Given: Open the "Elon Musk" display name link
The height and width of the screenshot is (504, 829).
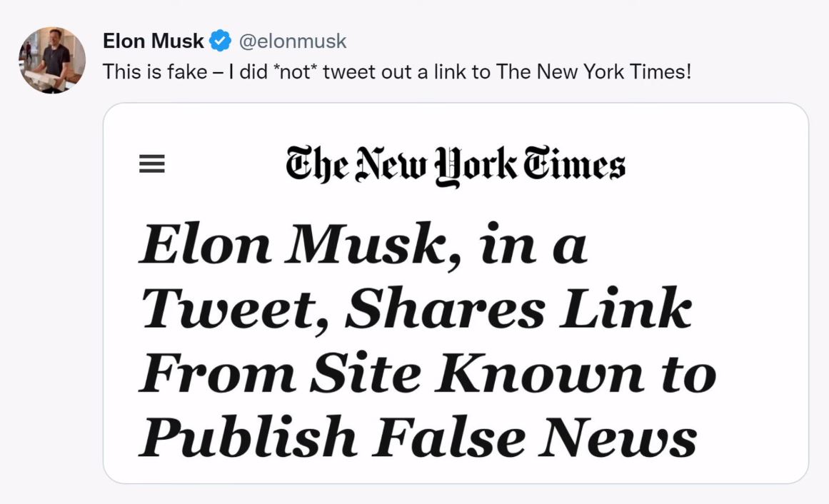Looking at the screenshot, I should pyautogui.click(x=154, y=41).
